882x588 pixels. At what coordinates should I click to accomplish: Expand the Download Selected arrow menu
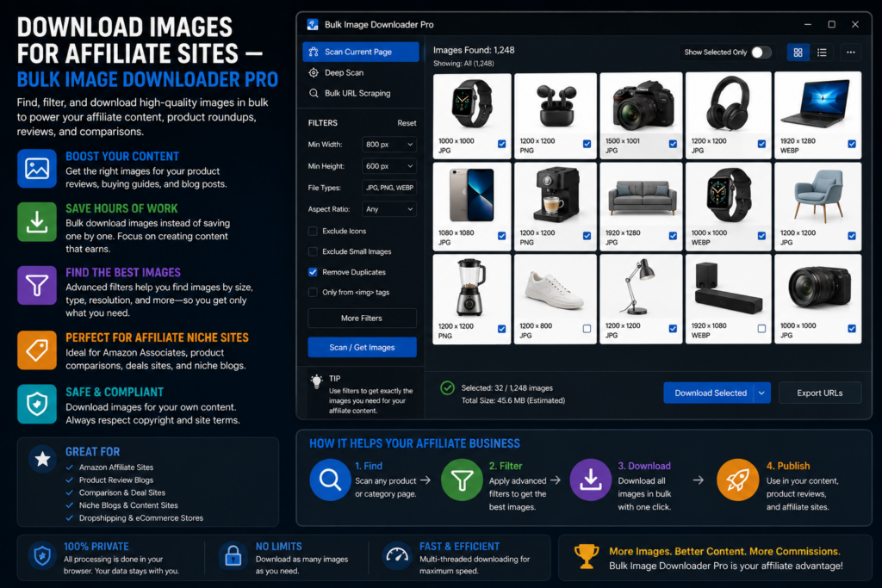(761, 393)
